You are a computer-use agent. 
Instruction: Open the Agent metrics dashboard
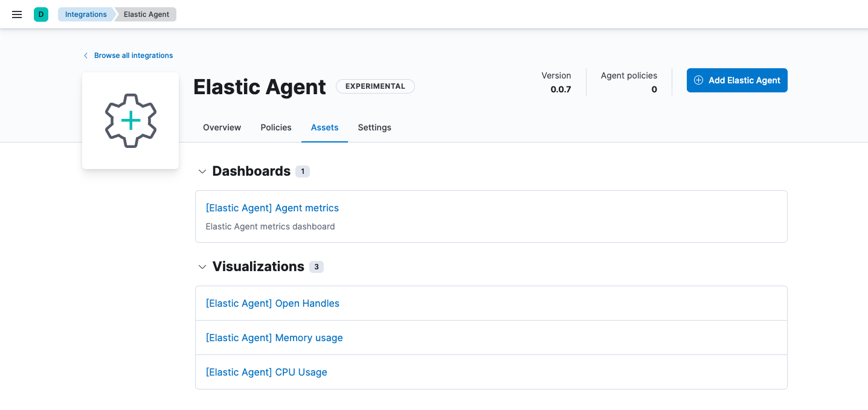coord(272,208)
